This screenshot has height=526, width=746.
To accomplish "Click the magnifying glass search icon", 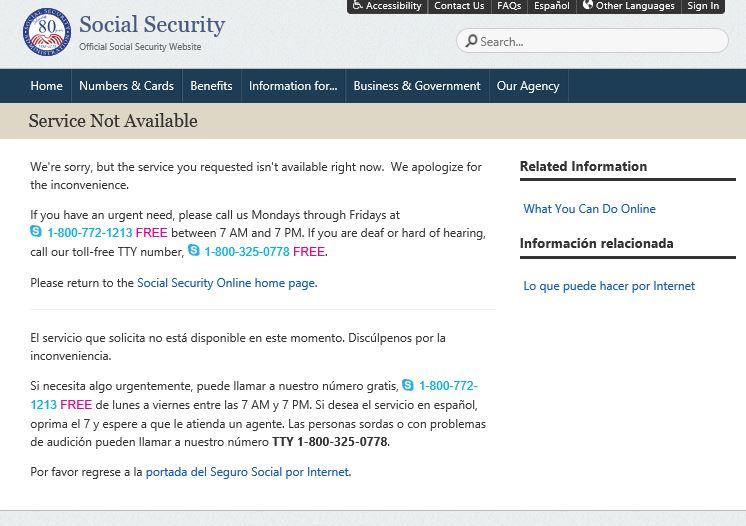I will 471,41.
